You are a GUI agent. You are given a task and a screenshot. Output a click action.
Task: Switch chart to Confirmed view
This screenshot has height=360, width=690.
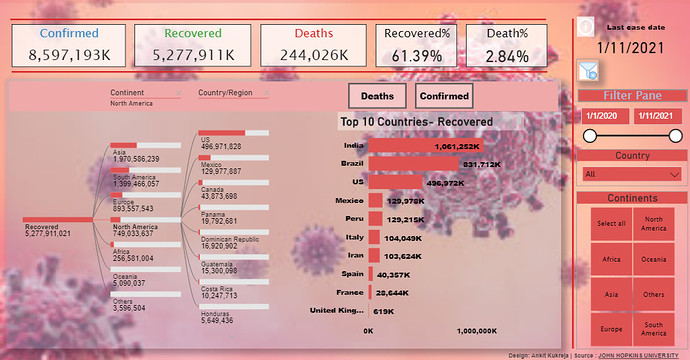(x=444, y=96)
